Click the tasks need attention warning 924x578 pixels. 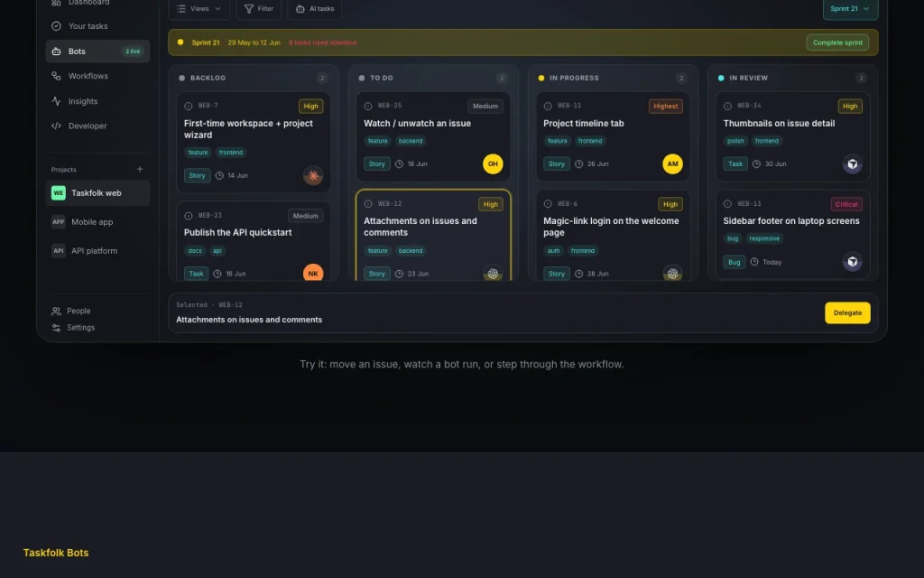pos(323,42)
